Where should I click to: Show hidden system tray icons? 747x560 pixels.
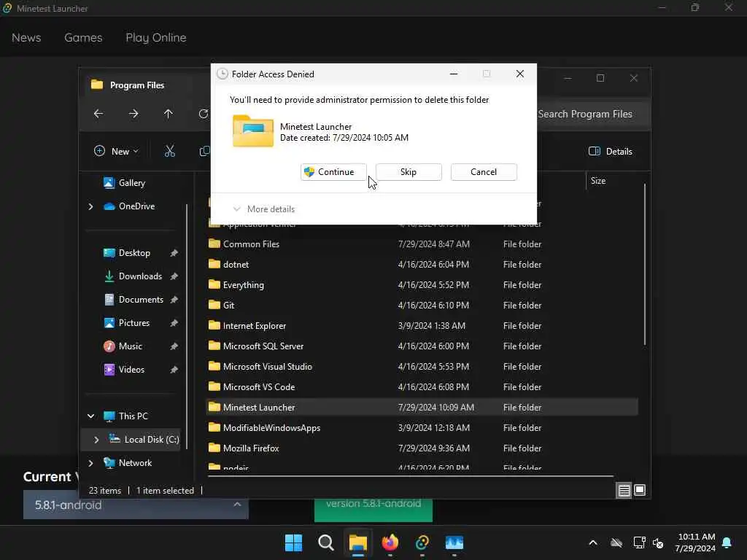pyautogui.click(x=593, y=542)
